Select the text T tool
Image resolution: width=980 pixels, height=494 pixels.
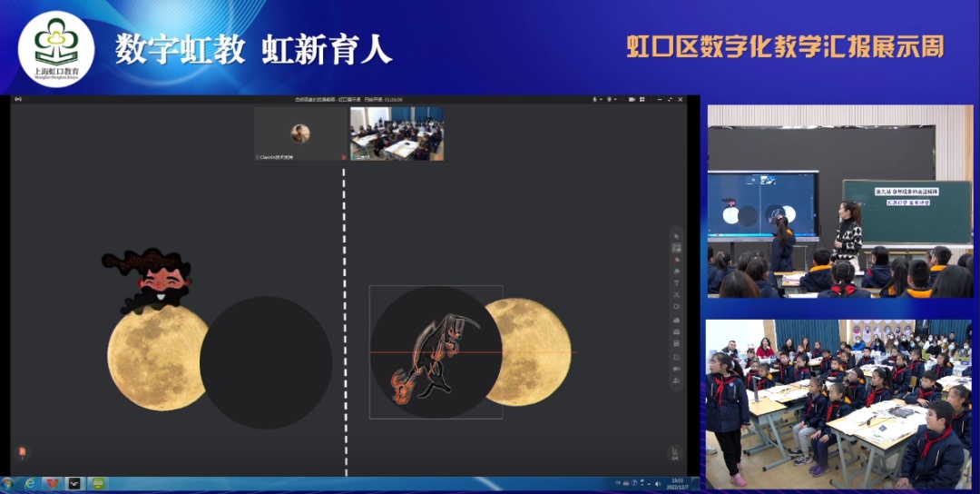point(677,282)
